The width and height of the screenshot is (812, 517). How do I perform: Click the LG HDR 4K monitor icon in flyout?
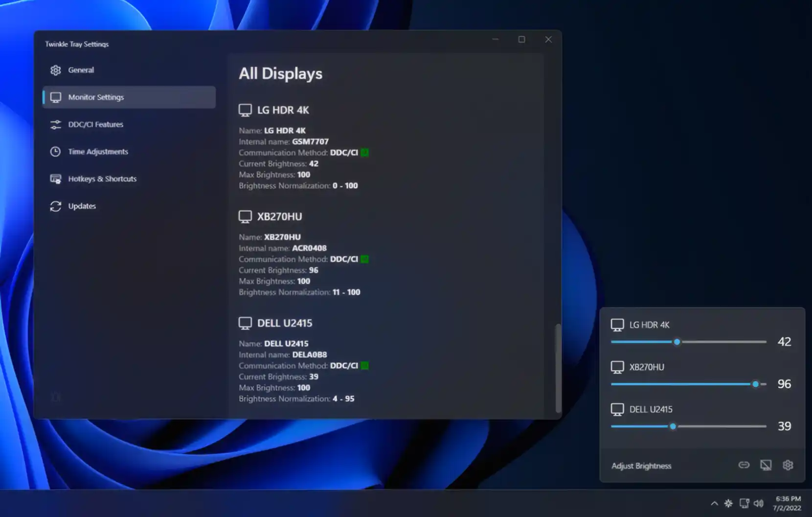point(617,325)
